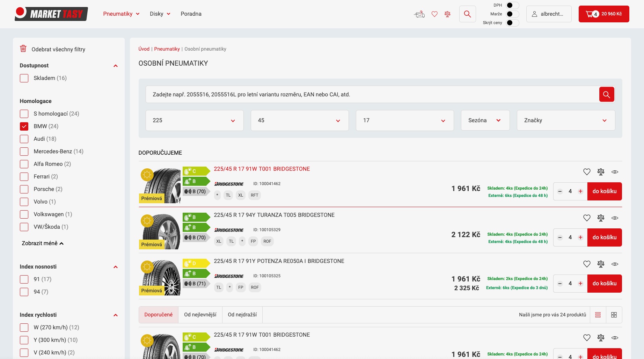Image resolution: width=644 pixels, height=359 pixels.
Task: Add first T001 Bridgestone tyre to favorites
Action: (587, 172)
